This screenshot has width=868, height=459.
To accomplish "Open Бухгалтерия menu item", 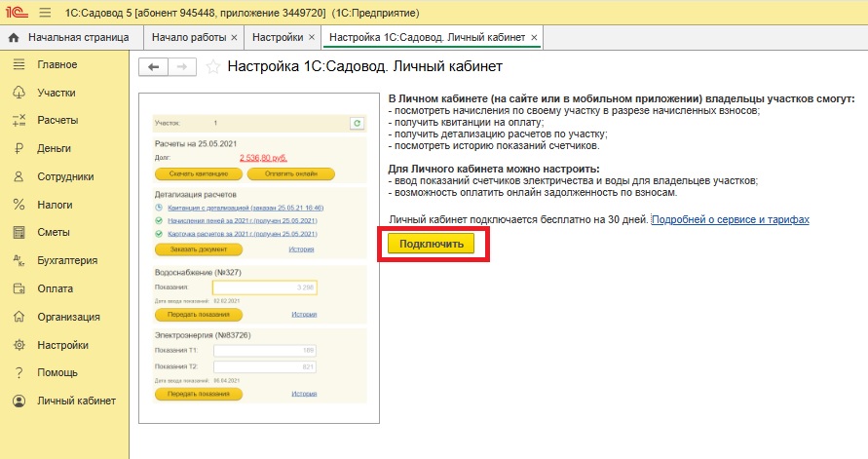I will 67,260.
